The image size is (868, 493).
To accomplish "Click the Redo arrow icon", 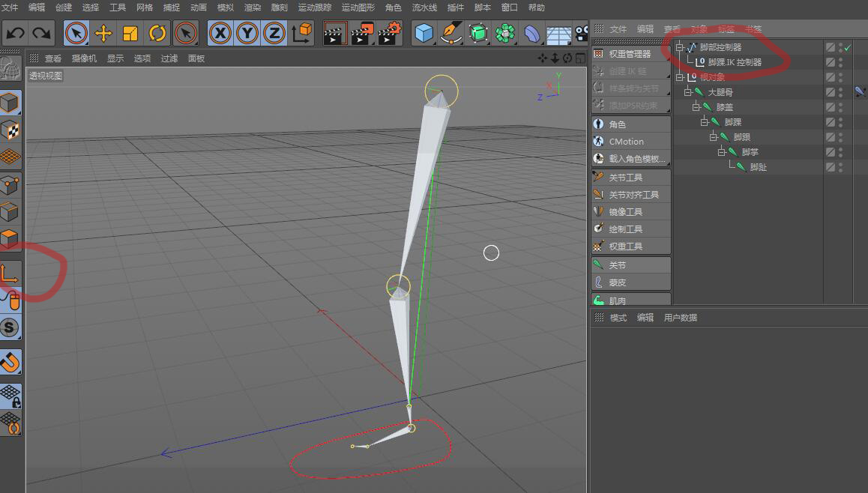I will pyautogui.click(x=41, y=33).
